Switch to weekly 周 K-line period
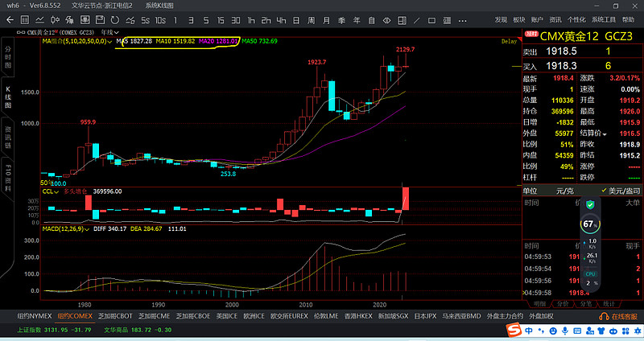This screenshot has width=644, height=341. [312, 20]
